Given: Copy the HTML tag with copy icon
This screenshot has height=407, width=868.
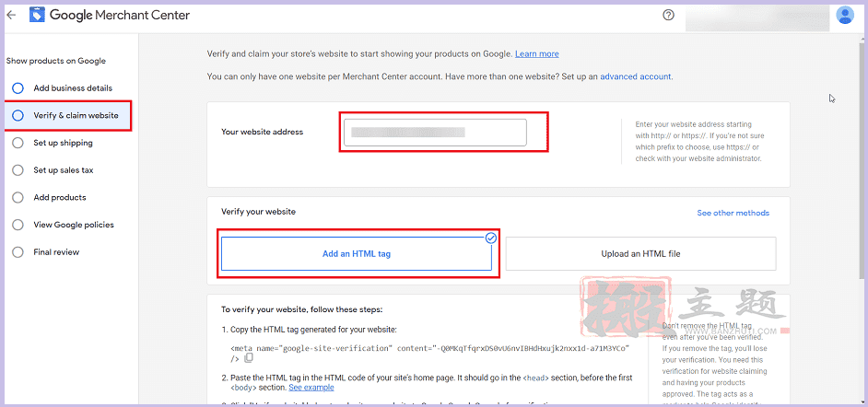Looking at the screenshot, I should (249, 358).
